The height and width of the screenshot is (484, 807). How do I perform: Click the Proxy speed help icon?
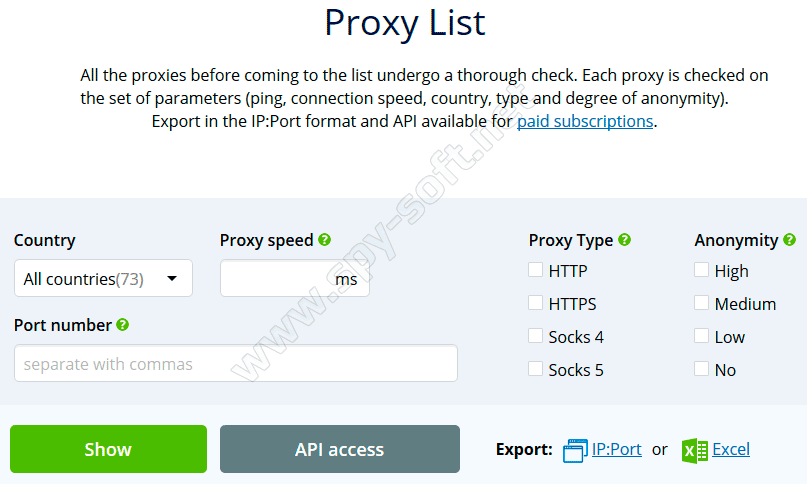pyautogui.click(x=324, y=240)
